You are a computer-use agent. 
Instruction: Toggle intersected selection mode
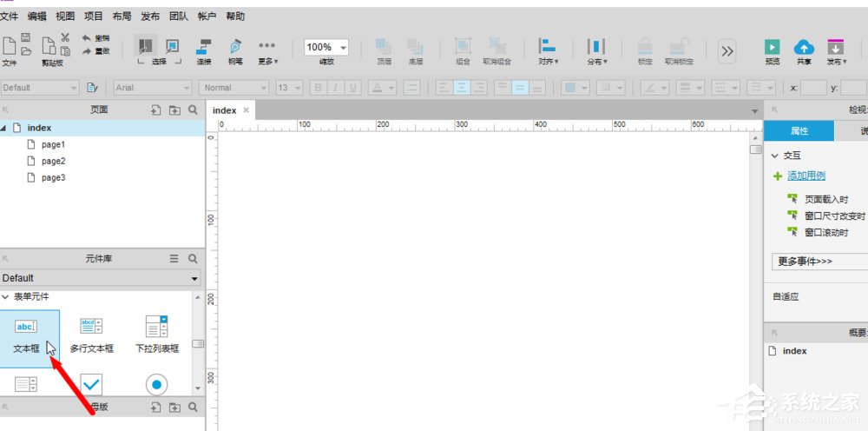click(146, 46)
